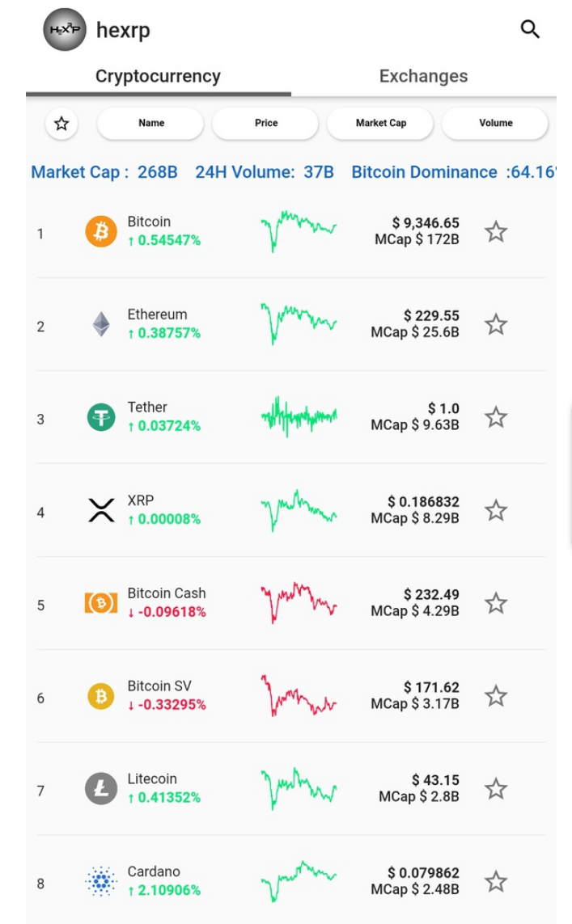
Task: Select the Cardano dotted logo icon
Action: (101, 882)
